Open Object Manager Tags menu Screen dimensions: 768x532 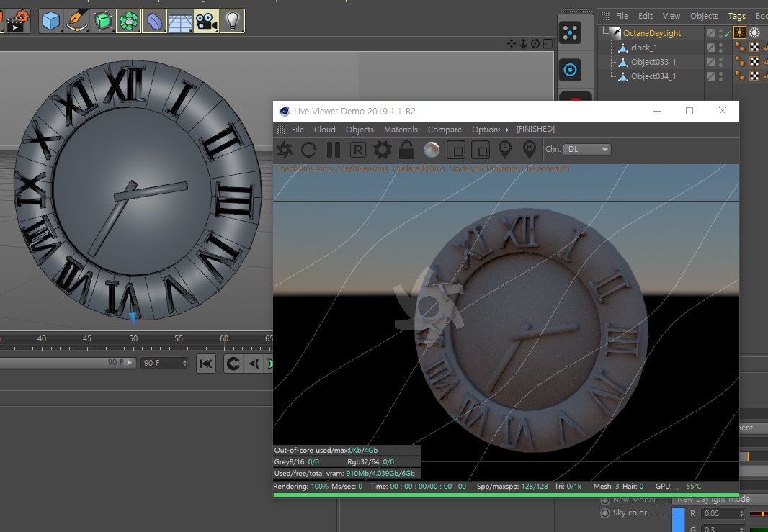(x=736, y=16)
